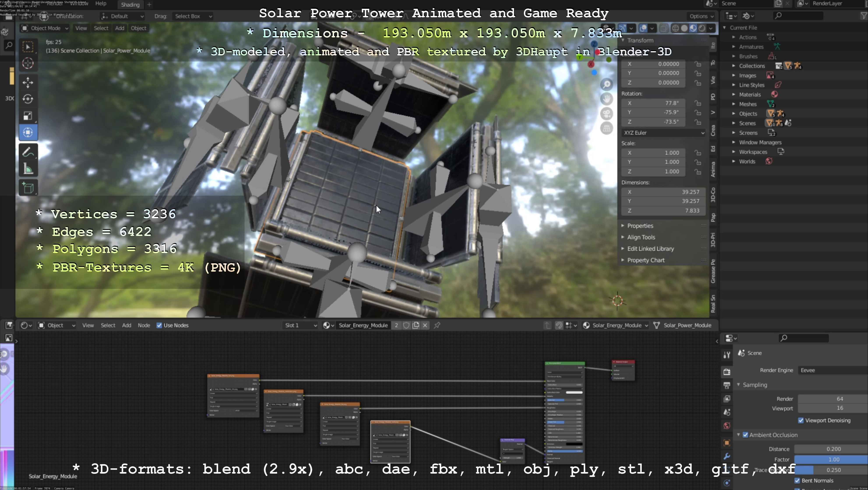Select the 3D Cursor tool
868x490 pixels.
(x=28, y=63)
